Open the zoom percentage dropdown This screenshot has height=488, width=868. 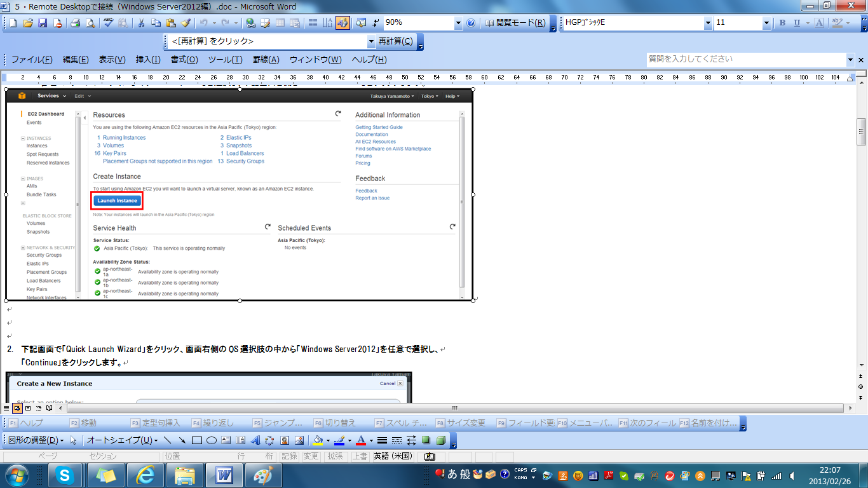pos(458,23)
